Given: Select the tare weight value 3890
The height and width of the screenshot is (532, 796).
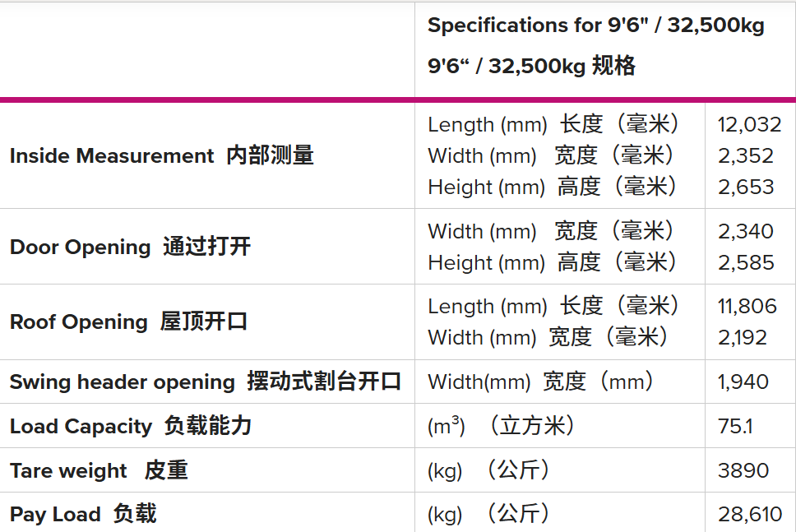Looking at the screenshot, I should point(743,470).
